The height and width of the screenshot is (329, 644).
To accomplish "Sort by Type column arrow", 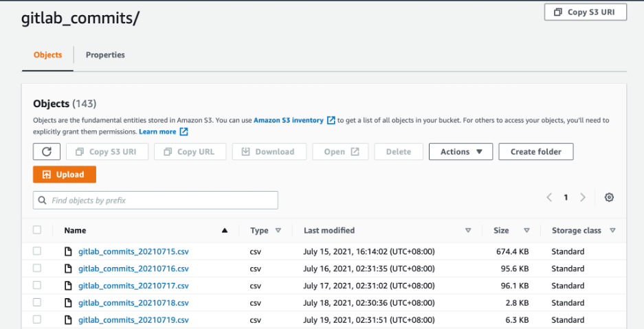I will tap(278, 231).
